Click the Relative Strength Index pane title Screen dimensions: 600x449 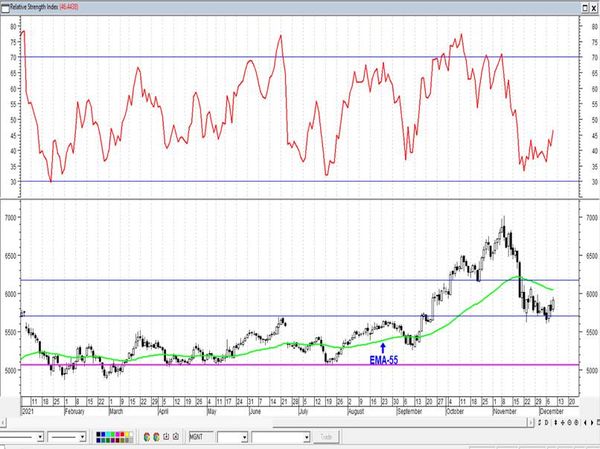click(x=34, y=7)
